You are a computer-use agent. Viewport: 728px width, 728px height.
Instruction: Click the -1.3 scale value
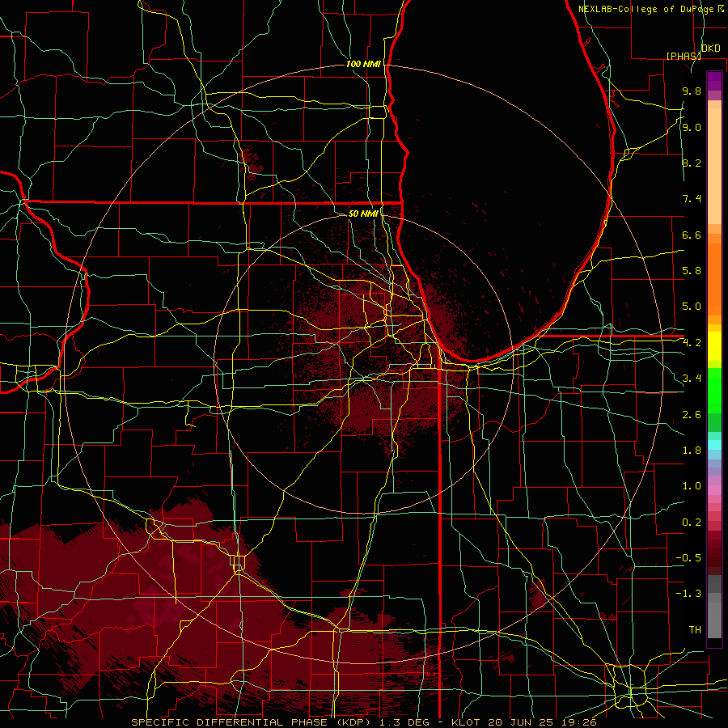(x=688, y=594)
